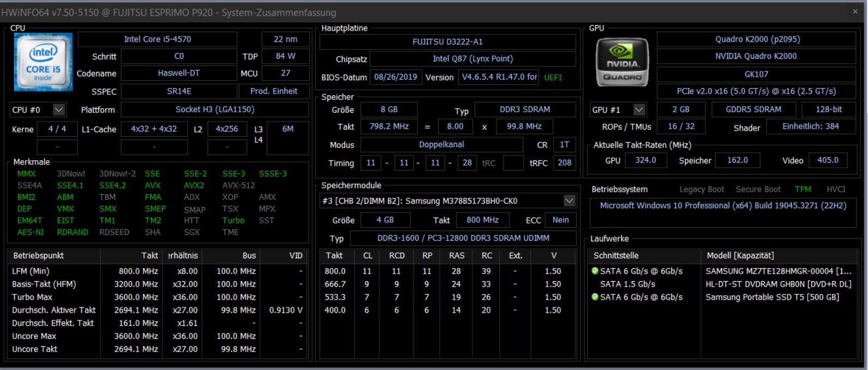The height and width of the screenshot is (370, 868).
Task: Click the 4 / 4 Kerne value
Action: pyautogui.click(x=57, y=129)
